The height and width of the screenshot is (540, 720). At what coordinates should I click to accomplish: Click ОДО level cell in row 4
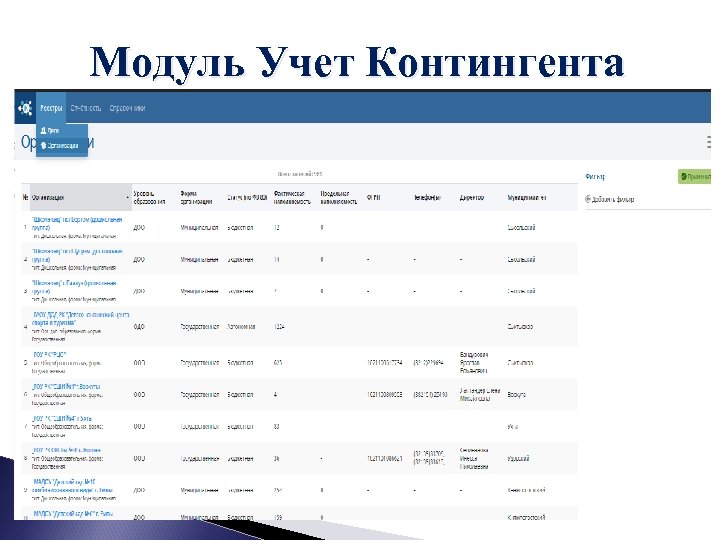(139, 326)
